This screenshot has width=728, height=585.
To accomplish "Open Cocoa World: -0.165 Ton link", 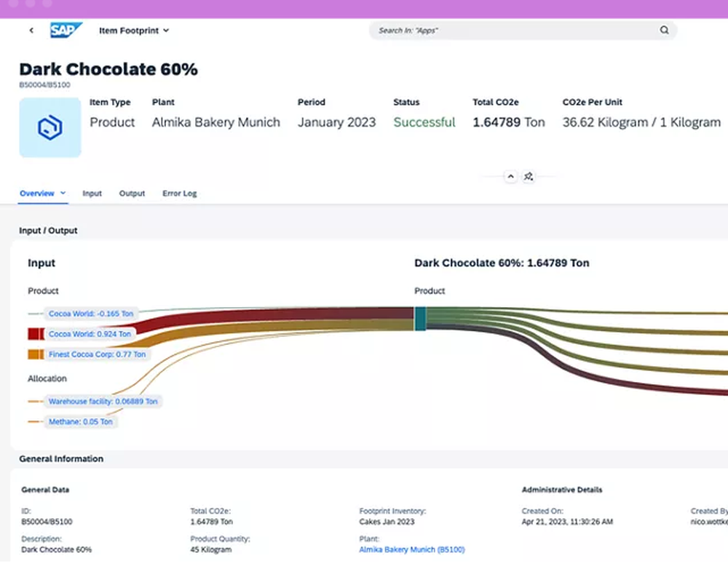I will pyautogui.click(x=91, y=314).
